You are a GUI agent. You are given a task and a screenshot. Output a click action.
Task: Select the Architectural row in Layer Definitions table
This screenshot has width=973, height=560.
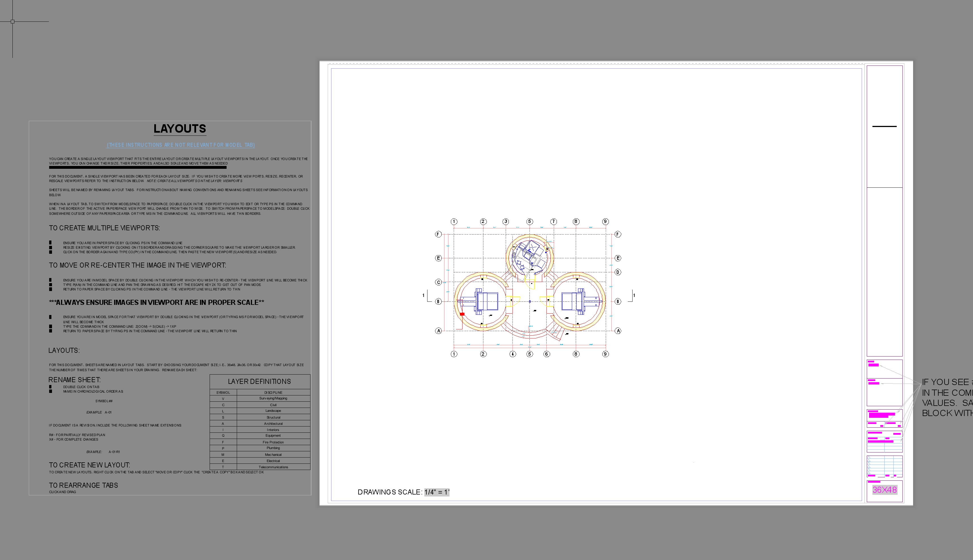coord(273,423)
